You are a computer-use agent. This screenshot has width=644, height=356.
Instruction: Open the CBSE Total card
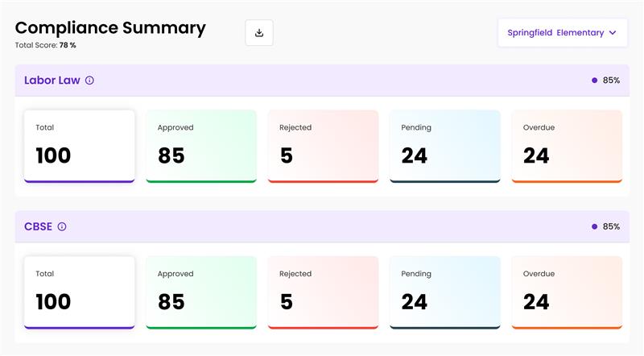tap(80, 292)
